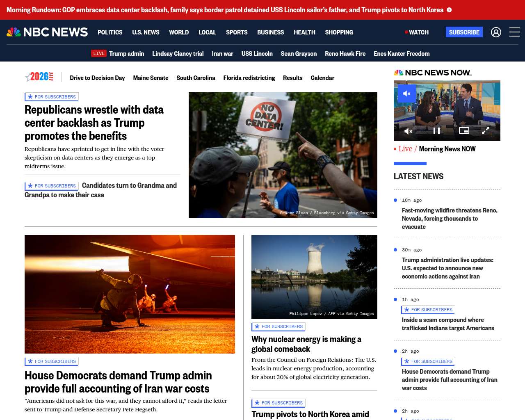The image size is (525, 420).
Task: Open the Sean Grayson topic
Action: [299, 53]
